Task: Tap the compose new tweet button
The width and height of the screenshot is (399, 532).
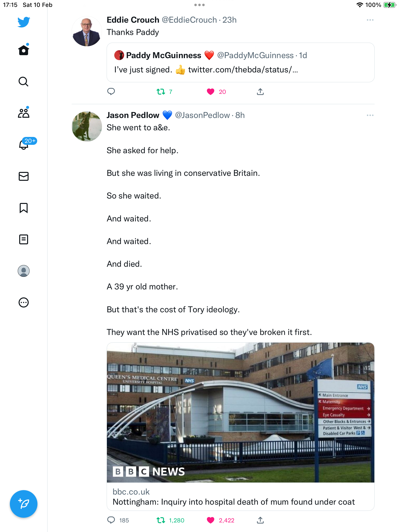Action: point(24,504)
